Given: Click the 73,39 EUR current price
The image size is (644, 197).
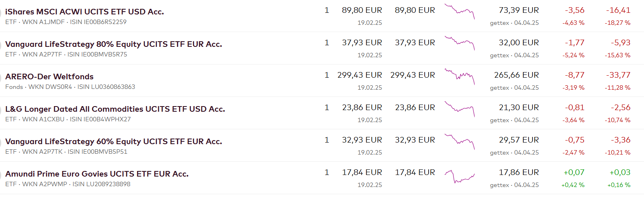Looking at the screenshot, I should tap(519, 10).
